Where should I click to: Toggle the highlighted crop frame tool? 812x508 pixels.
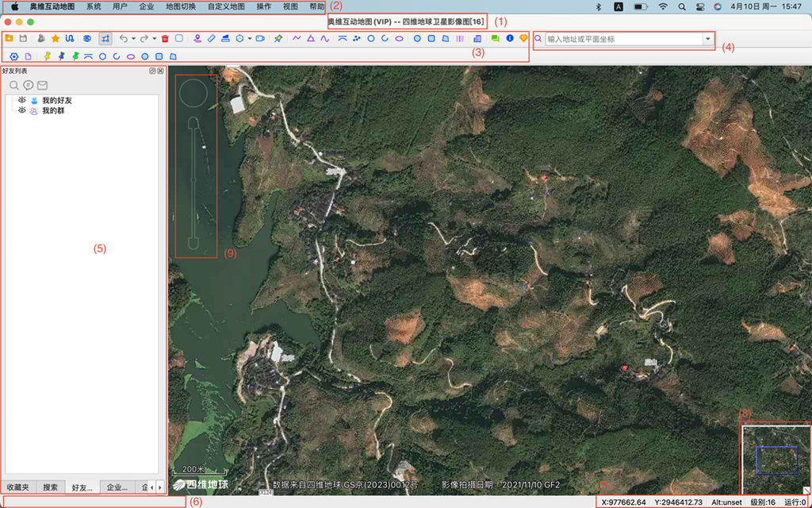coord(105,38)
